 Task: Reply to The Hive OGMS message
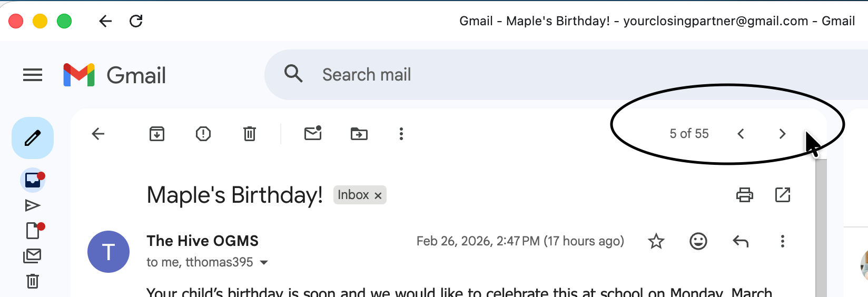pyautogui.click(x=741, y=241)
